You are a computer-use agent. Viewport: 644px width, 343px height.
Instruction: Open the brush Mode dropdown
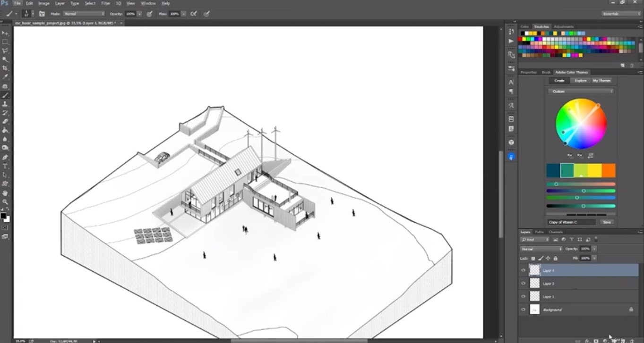pos(84,14)
